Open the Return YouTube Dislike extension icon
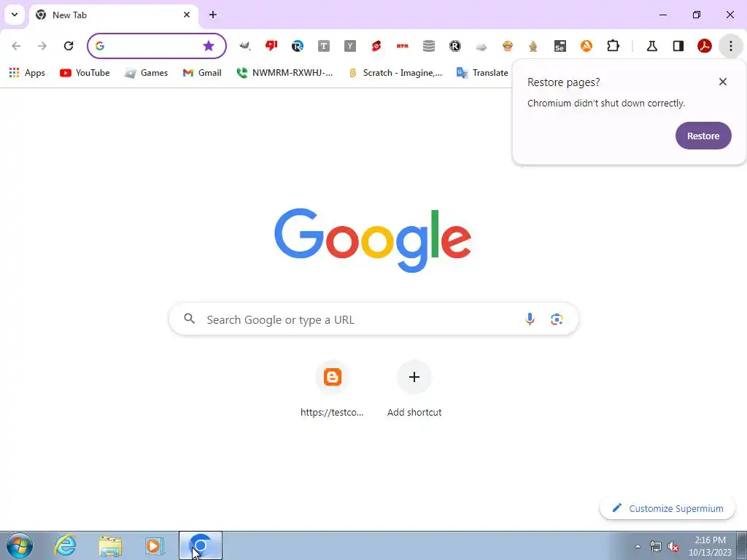The width and height of the screenshot is (747, 560). 271,46
